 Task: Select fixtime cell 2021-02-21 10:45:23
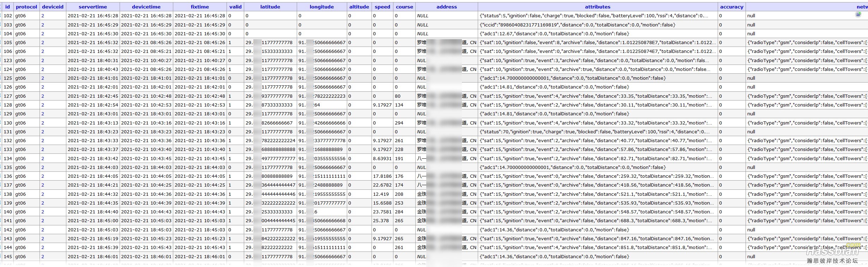click(200, 239)
